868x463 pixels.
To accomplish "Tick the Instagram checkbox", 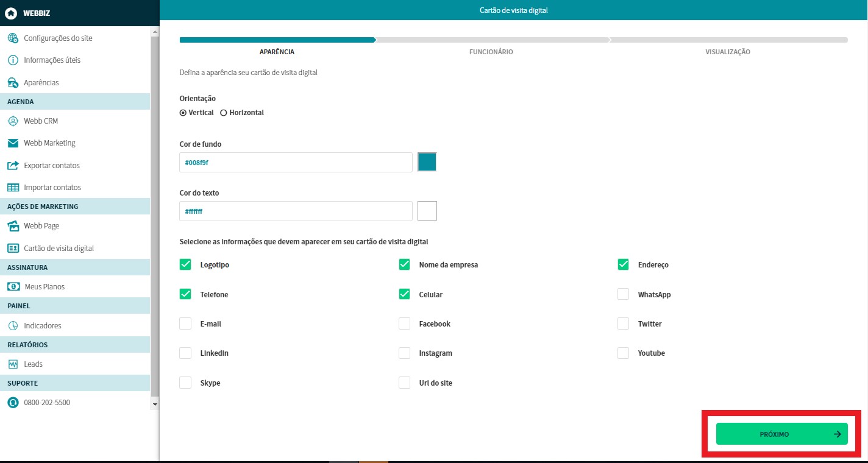I will (x=404, y=353).
